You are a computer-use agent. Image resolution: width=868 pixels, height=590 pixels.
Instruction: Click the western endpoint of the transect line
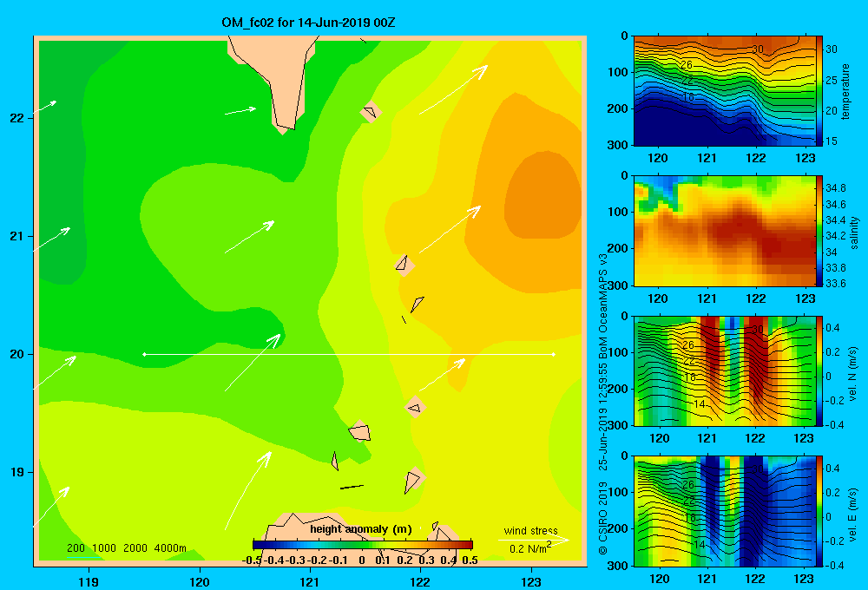click(x=144, y=354)
